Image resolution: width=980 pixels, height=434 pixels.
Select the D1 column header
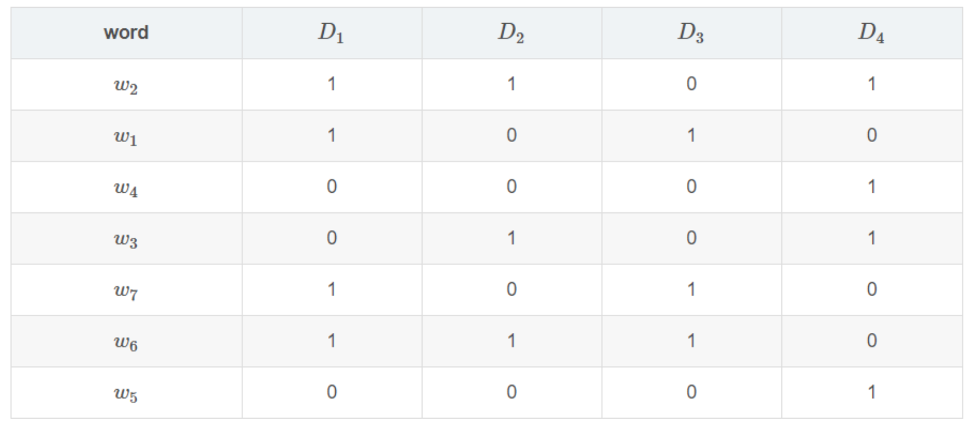pos(331,33)
